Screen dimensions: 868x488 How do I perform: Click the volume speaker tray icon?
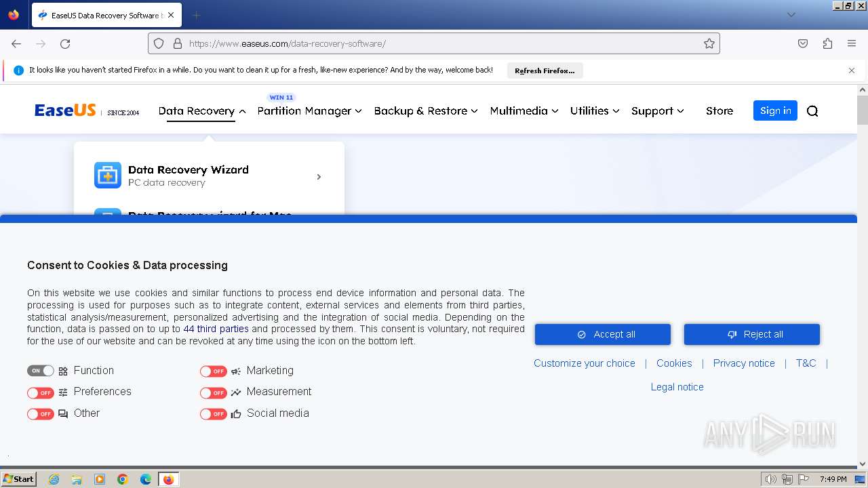tap(770, 479)
